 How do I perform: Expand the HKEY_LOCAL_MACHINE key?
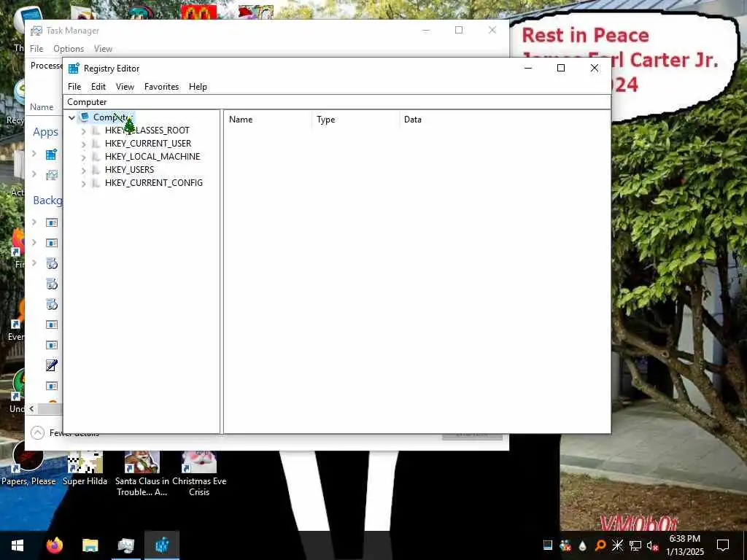pos(83,157)
